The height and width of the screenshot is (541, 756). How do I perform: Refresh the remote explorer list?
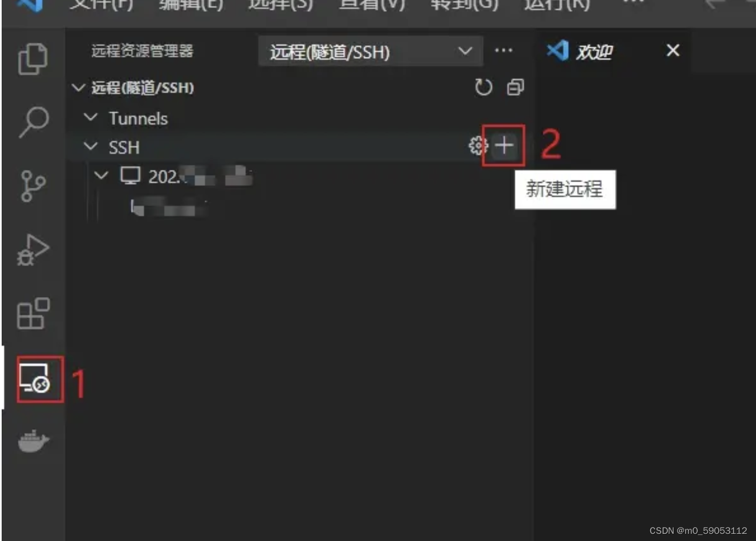pyautogui.click(x=483, y=87)
